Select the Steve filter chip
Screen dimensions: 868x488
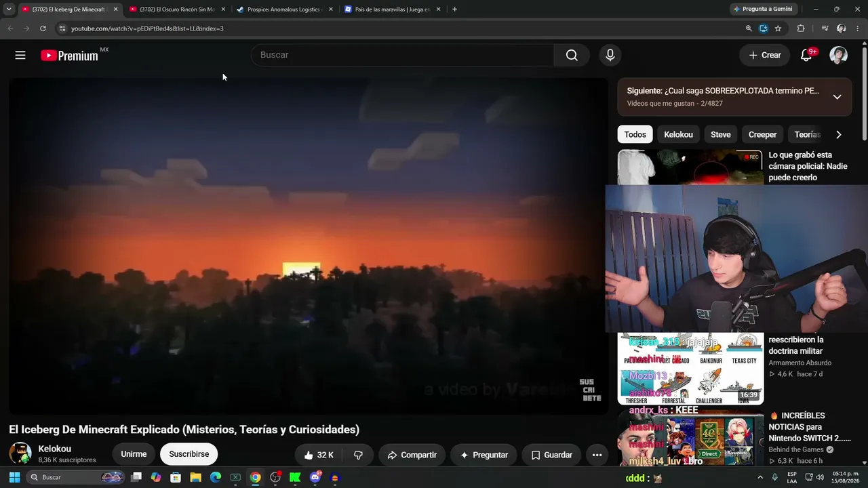(720, 134)
